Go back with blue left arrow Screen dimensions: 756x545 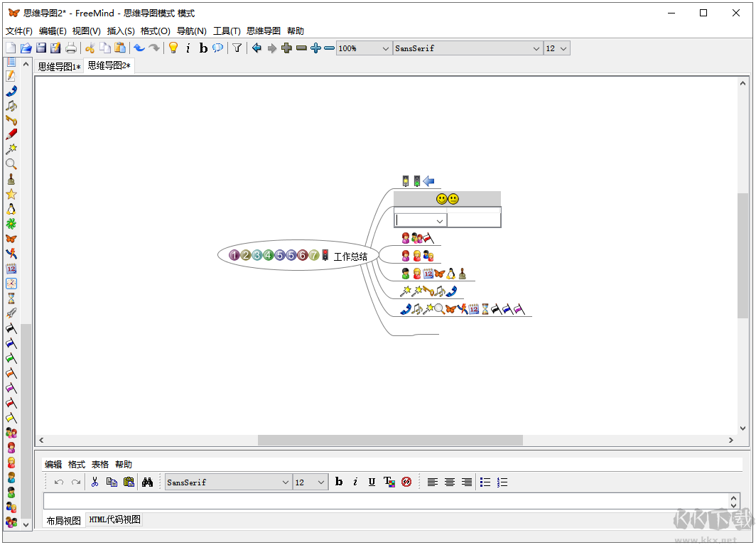256,48
